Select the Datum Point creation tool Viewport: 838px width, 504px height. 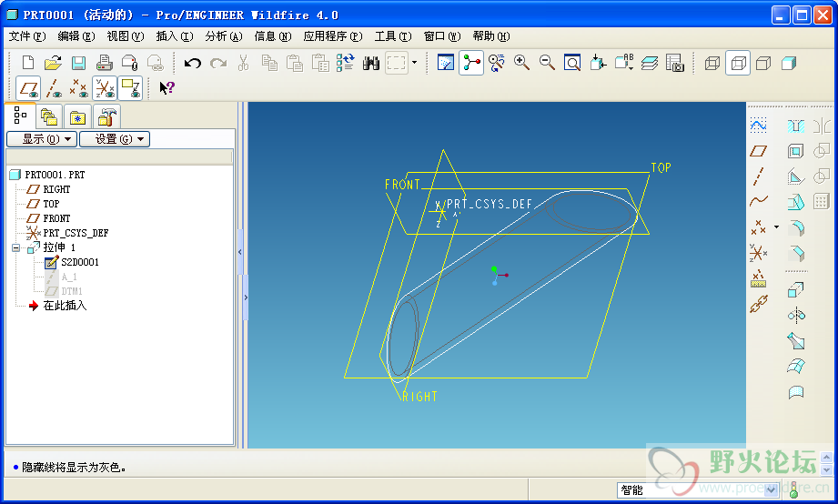[758, 227]
